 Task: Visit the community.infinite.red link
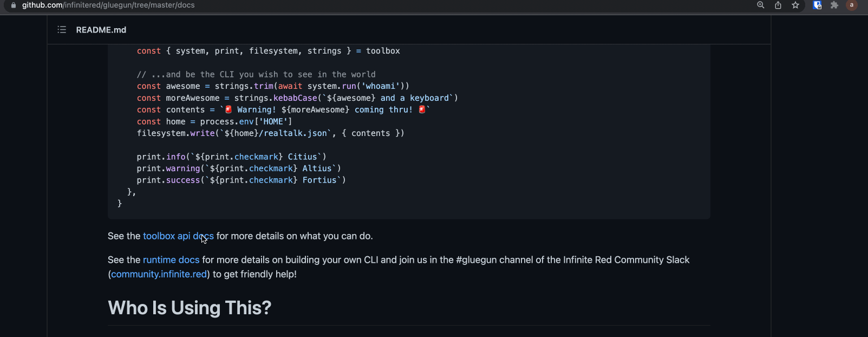pyautogui.click(x=158, y=274)
